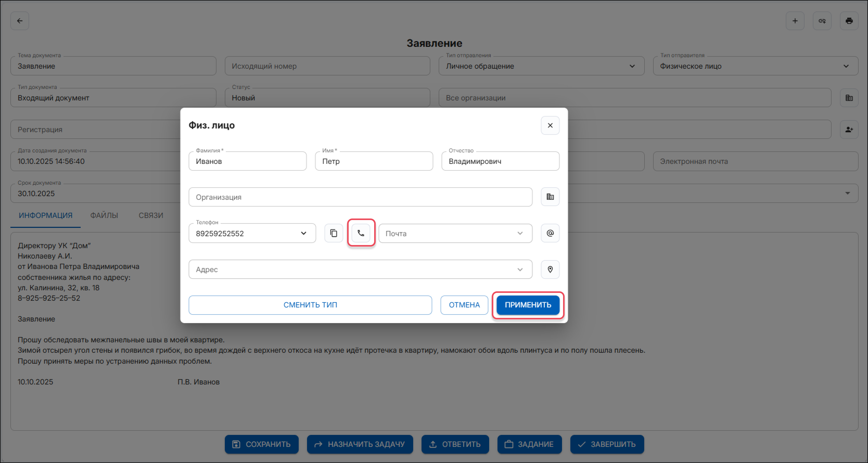The width and height of the screenshot is (868, 463).
Task: Click the @ email icon button
Action: point(550,233)
